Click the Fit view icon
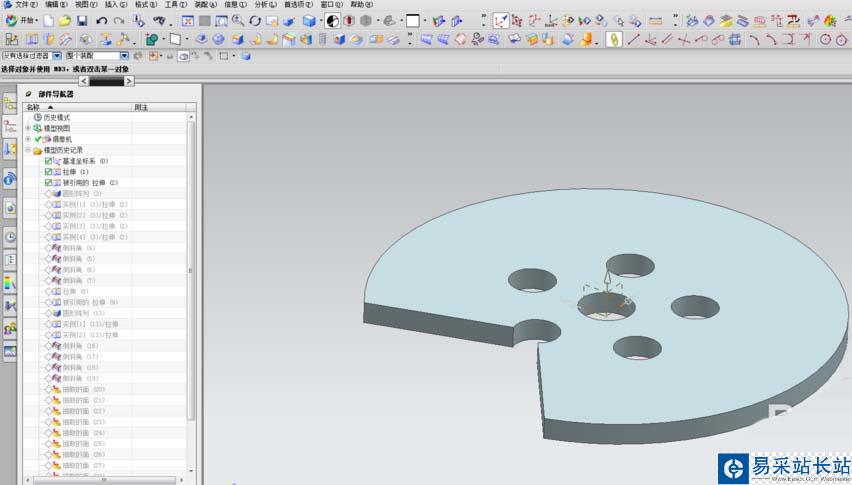This screenshot has height=485, width=852. (x=187, y=21)
